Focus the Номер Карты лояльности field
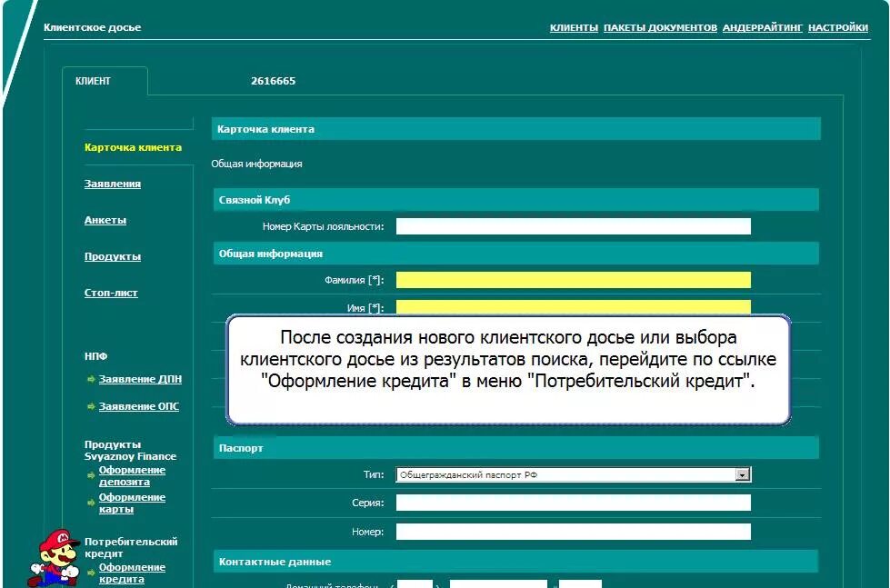Image resolution: width=890 pixels, height=588 pixels. (x=574, y=226)
